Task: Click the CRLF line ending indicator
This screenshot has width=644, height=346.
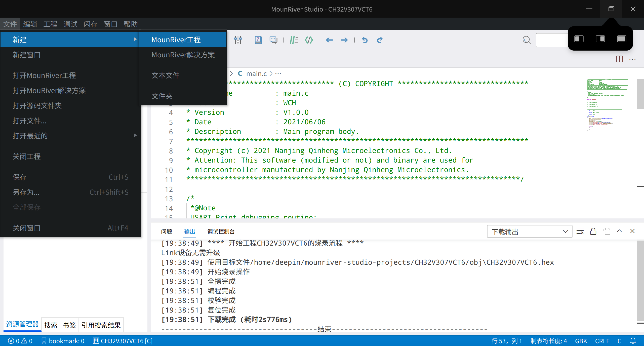Action: [602, 341]
